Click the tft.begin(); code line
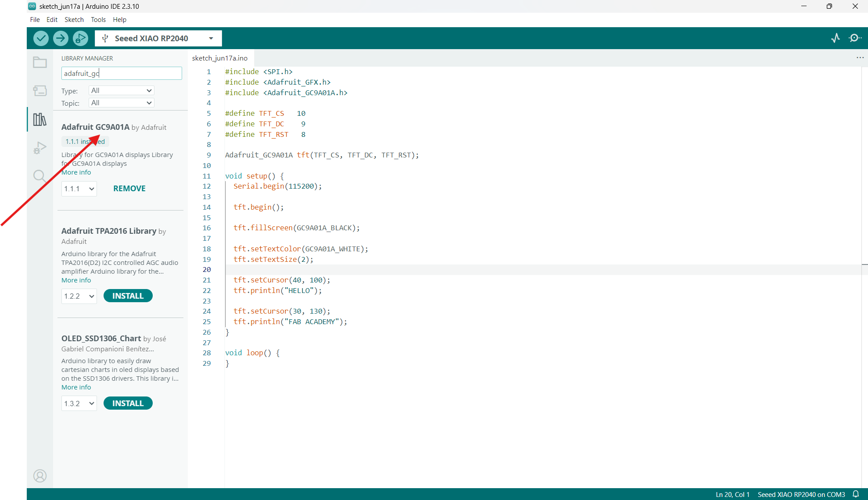The image size is (868, 500). (x=258, y=207)
